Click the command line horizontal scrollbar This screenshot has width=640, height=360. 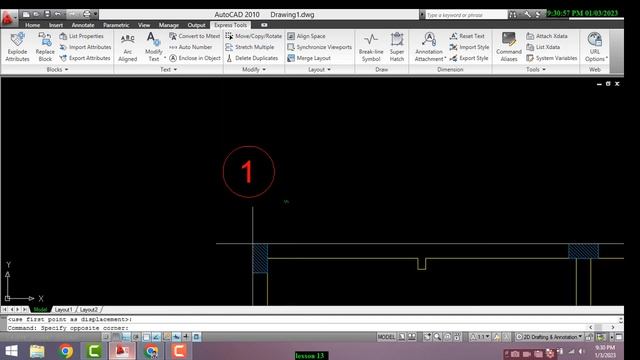coord(602,327)
